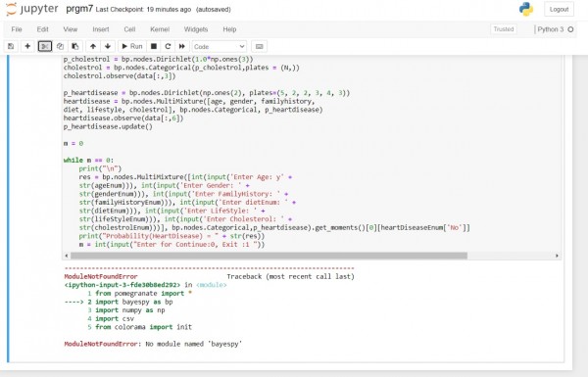This screenshot has height=377, width=588.
Task: Move the selected cell up
Action: [93, 46]
